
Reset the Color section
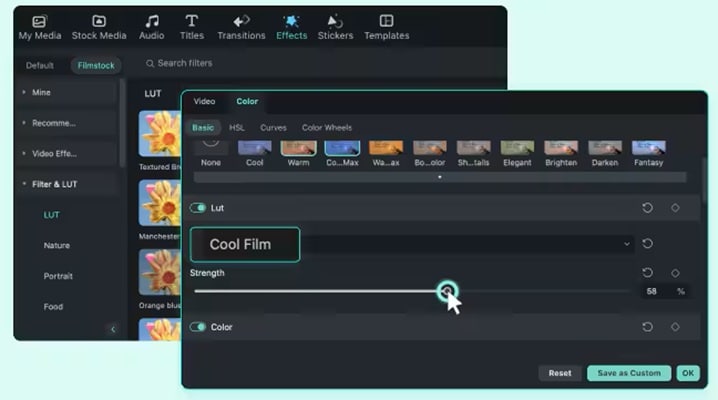coord(647,327)
